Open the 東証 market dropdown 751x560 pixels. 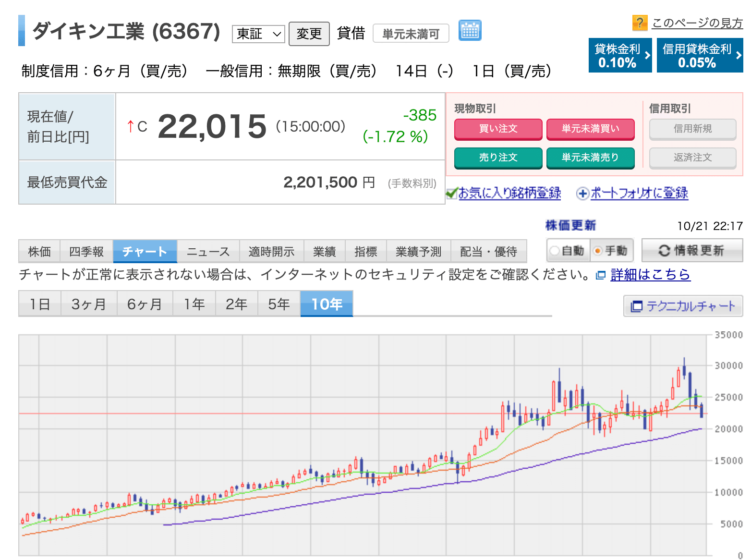pyautogui.click(x=258, y=34)
